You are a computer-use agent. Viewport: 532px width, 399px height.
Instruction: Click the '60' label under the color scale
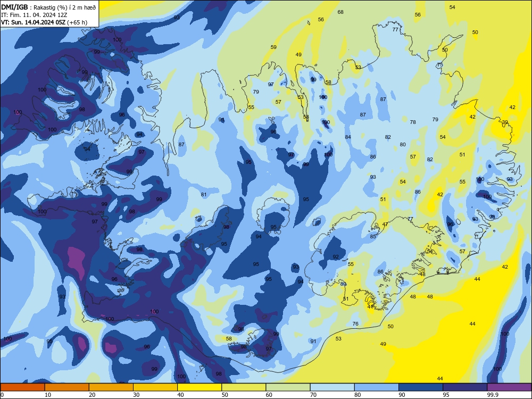pyautogui.click(x=269, y=395)
